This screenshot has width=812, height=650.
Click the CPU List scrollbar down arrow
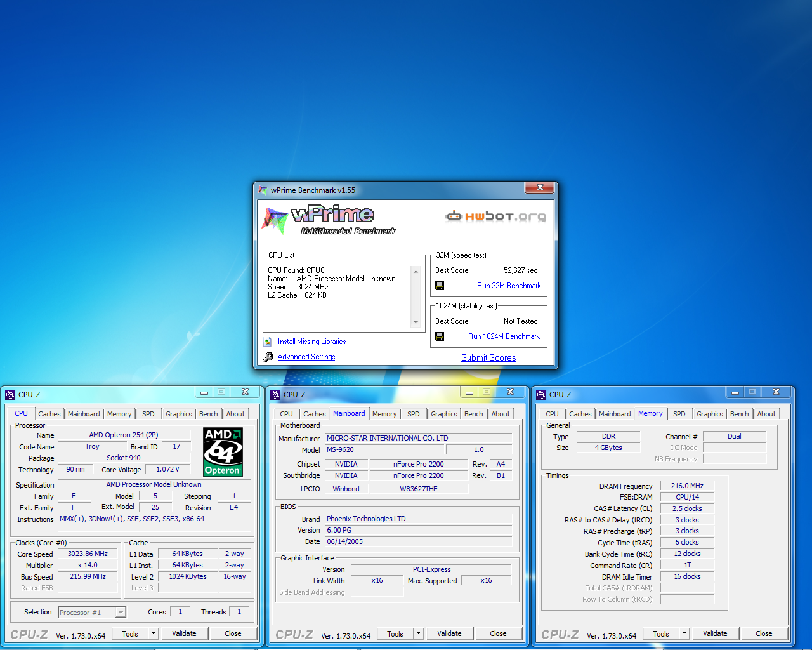[416, 322]
